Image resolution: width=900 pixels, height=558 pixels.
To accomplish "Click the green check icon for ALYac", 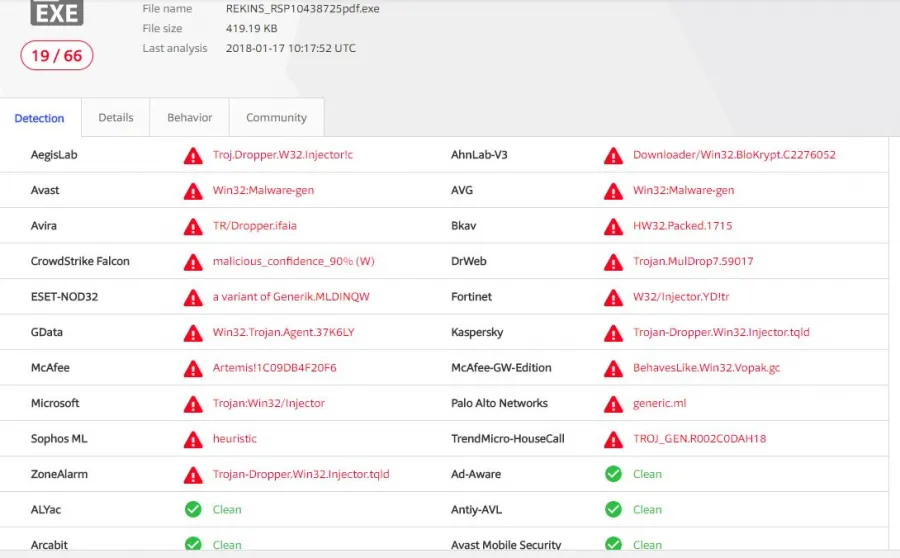I will point(193,509).
